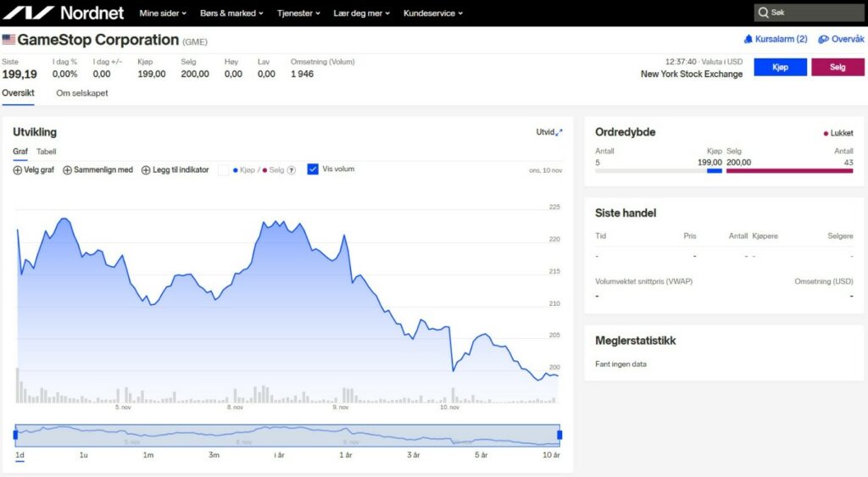Image resolution: width=868 pixels, height=477 pixels.
Task: Open the Om selskapet tab
Action: [82, 93]
